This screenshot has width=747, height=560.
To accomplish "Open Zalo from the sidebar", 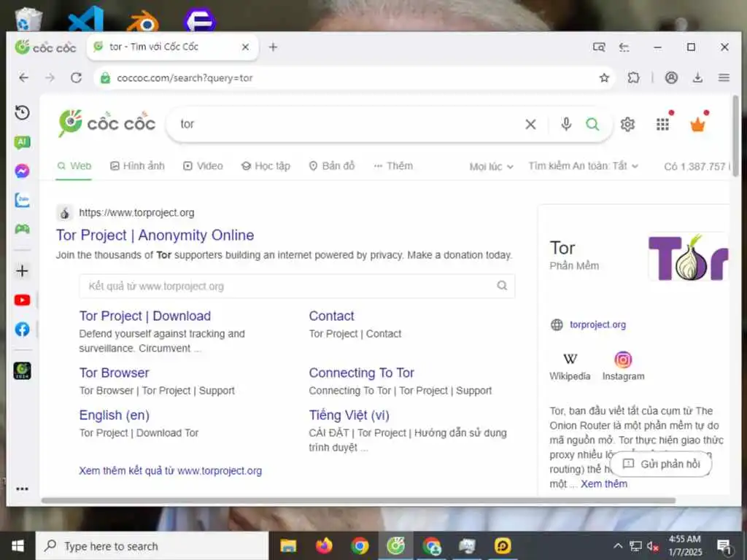I will tap(22, 200).
